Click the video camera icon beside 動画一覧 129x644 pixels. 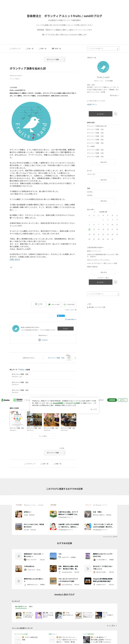(53, 49)
